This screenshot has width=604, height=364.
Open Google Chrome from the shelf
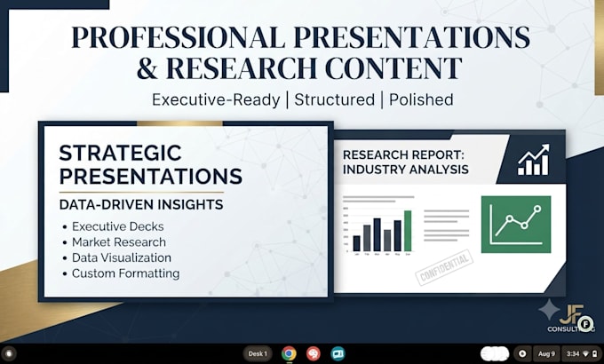(x=289, y=353)
